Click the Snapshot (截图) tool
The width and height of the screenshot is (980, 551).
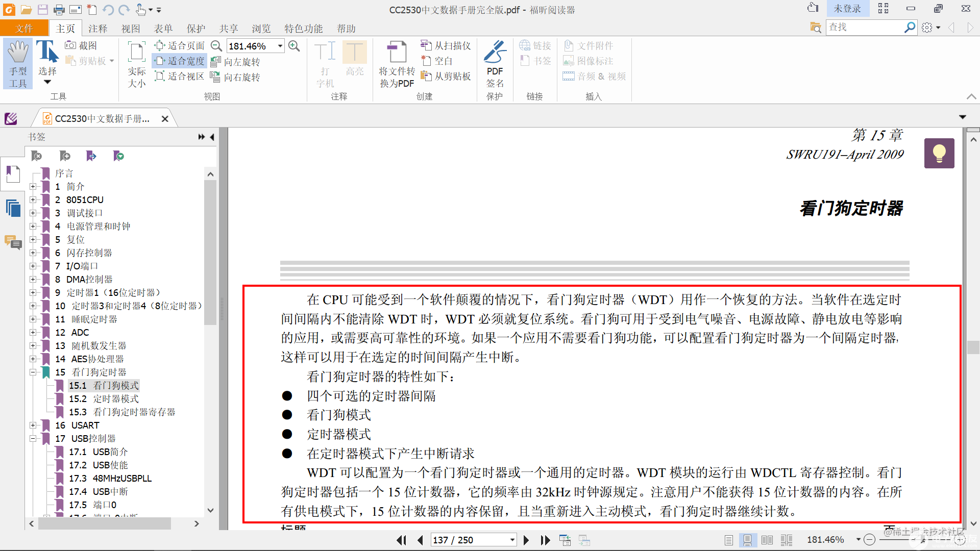tap(81, 45)
